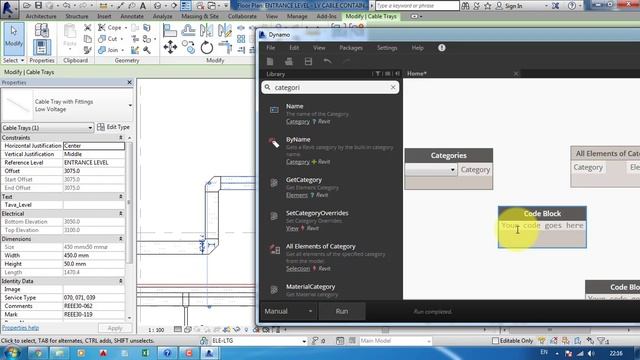The image size is (640, 360).
Task: Select the Mirror Draw Axis tool
Action: point(225,30)
